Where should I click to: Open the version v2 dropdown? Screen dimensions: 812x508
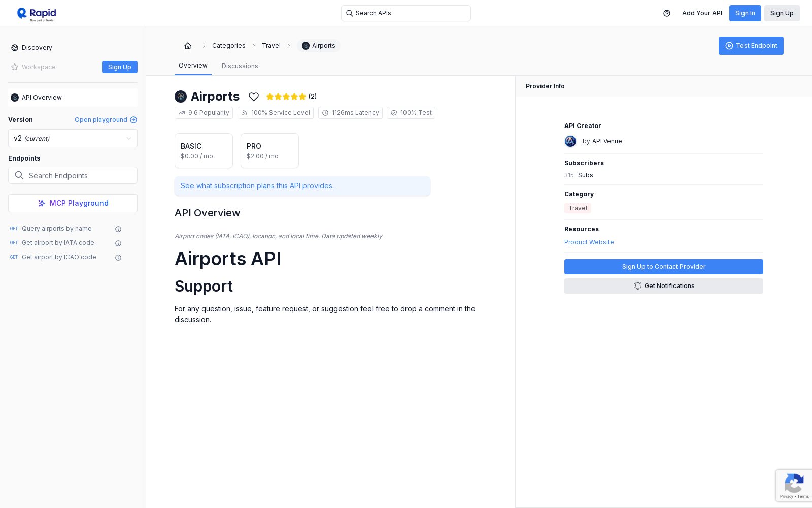[73, 138]
